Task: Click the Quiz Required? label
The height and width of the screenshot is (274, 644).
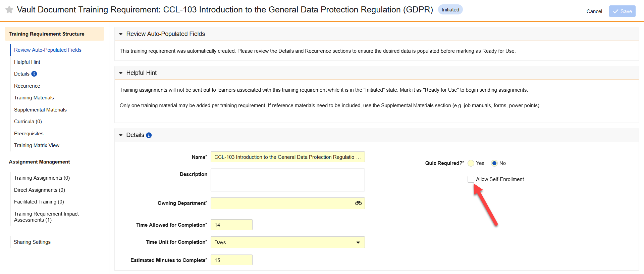Action: pyautogui.click(x=444, y=163)
